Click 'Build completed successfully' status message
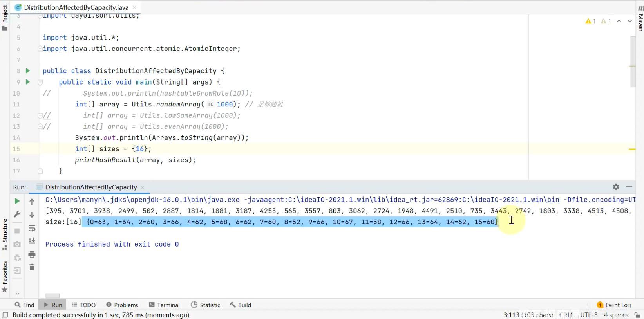Viewport: 644px width, 319px height. coord(101,315)
